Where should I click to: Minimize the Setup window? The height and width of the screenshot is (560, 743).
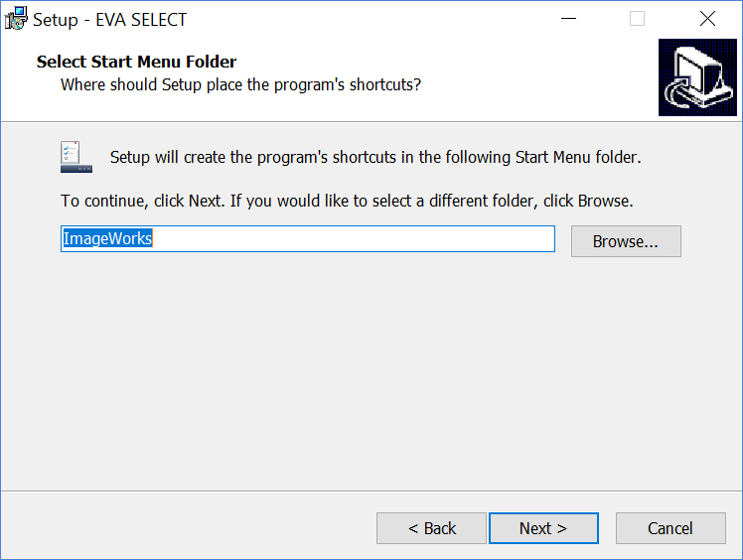pyautogui.click(x=568, y=19)
